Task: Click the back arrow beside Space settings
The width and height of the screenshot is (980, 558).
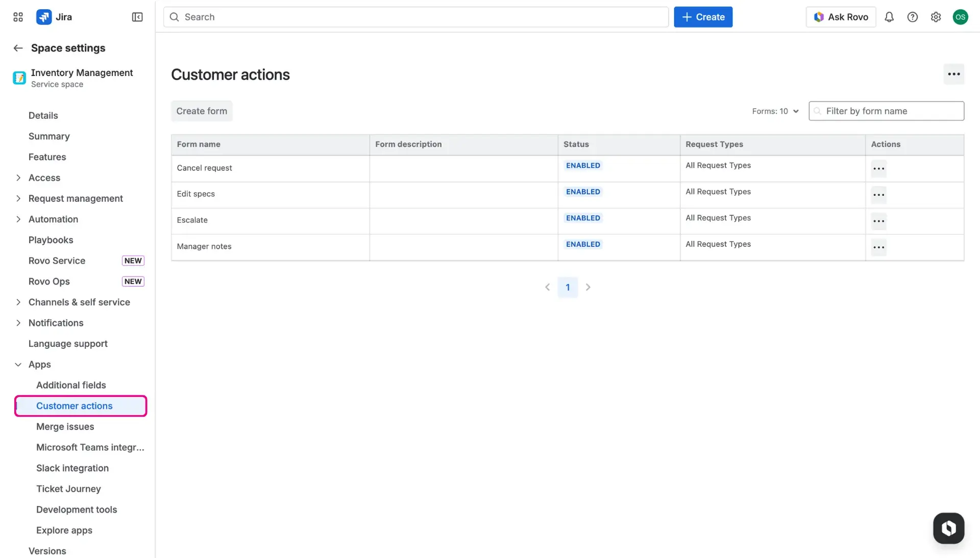Action: coord(17,47)
